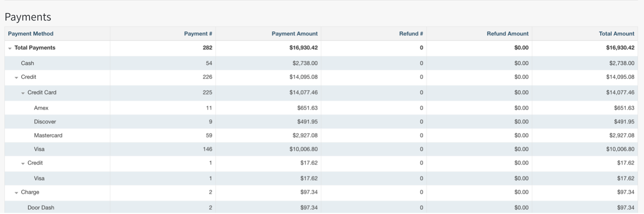Collapse the Credit subgroup showing $17.62
Image resolution: width=644 pixels, height=214 pixels.
coord(23,163)
